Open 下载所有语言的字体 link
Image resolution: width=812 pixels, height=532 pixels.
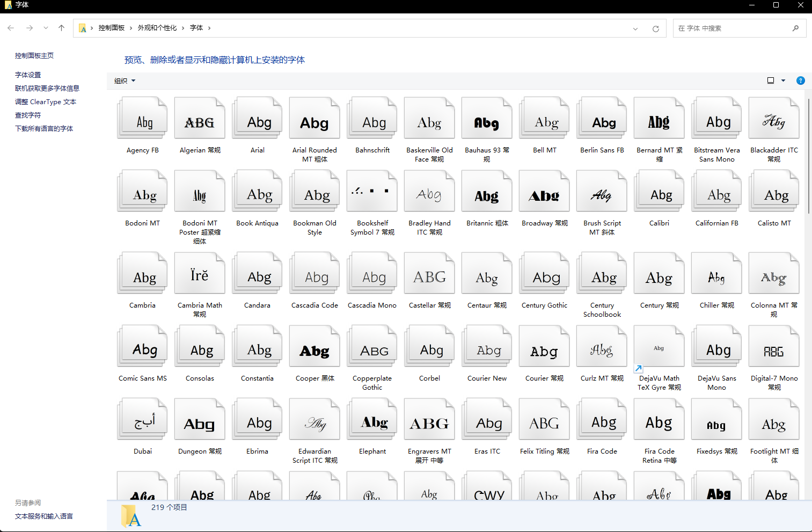(44, 129)
